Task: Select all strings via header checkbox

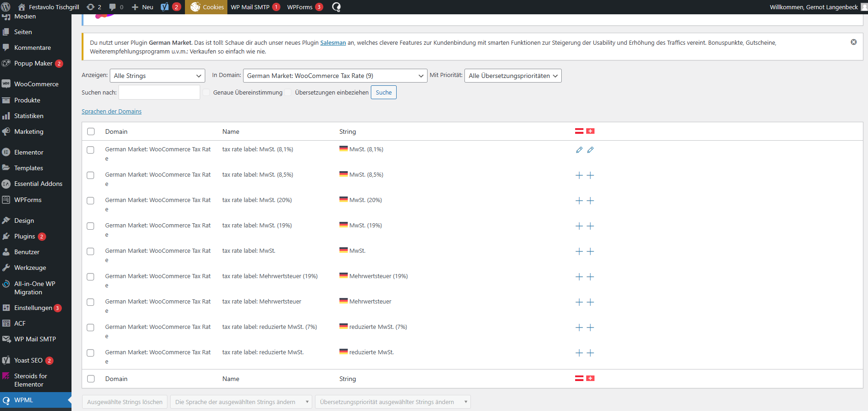Action: tap(91, 131)
